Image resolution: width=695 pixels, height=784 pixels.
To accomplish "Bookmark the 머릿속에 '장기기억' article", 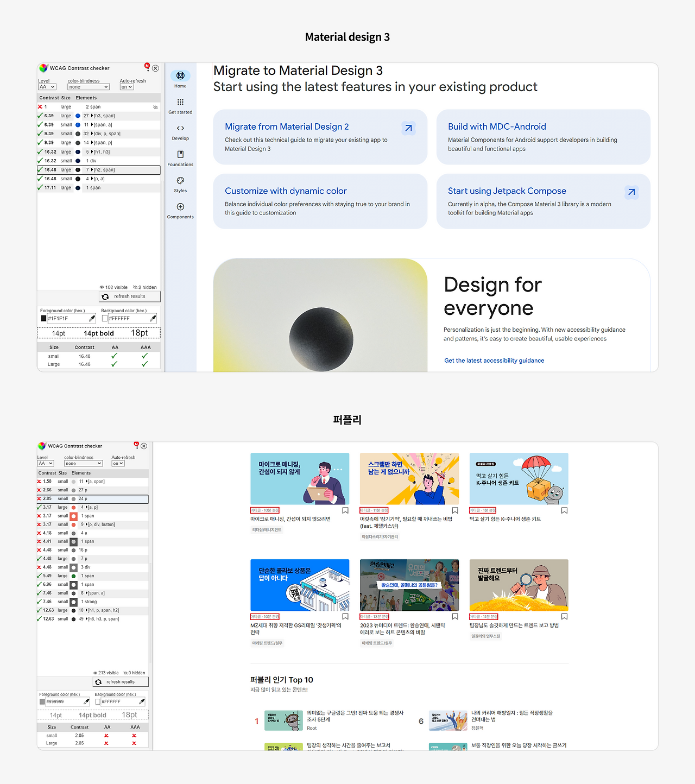I will pos(455,510).
